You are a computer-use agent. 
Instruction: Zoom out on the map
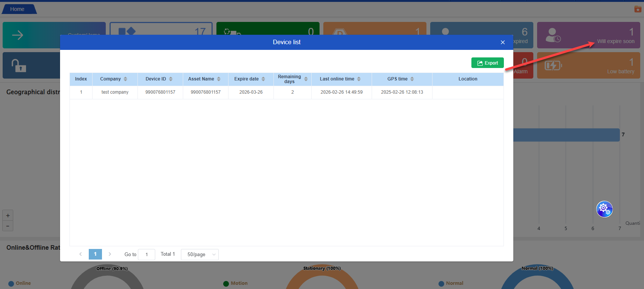coord(8,226)
